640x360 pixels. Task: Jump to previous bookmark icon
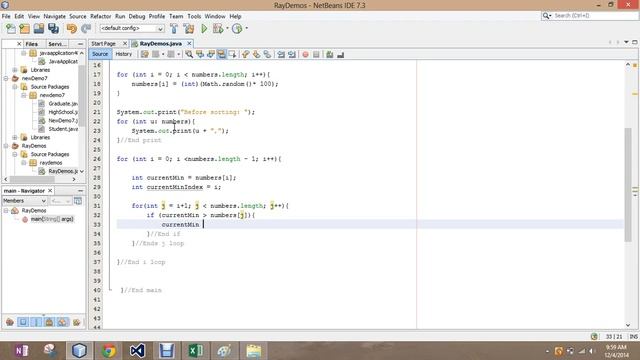[245, 54]
